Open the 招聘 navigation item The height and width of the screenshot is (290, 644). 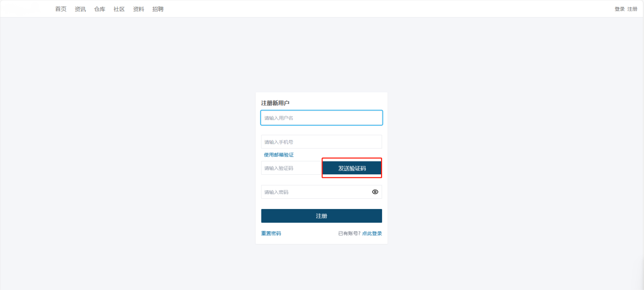[158, 9]
